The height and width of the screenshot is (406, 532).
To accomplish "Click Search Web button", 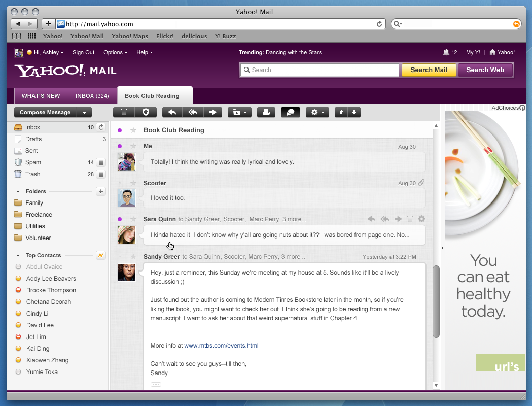I will (x=485, y=70).
